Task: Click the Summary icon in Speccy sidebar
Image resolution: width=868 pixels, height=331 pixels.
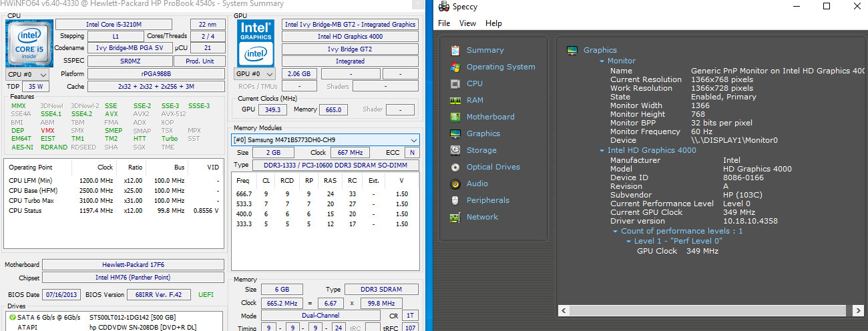Action: pos(455,50)
